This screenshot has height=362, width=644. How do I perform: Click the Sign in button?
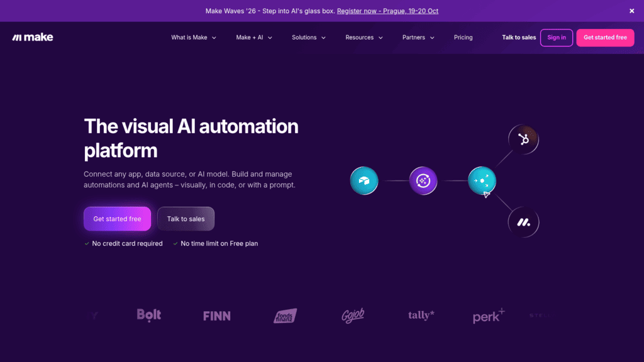[x=557, y=38]
